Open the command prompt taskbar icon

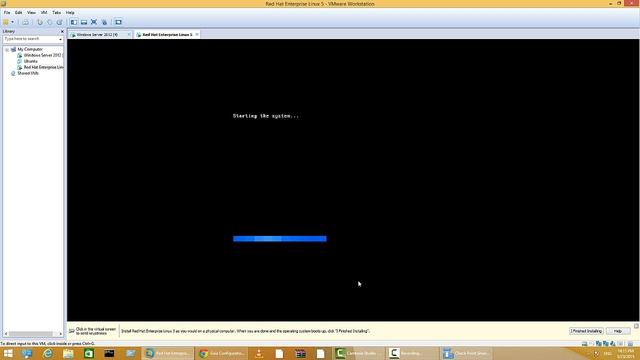pos(109,353)
